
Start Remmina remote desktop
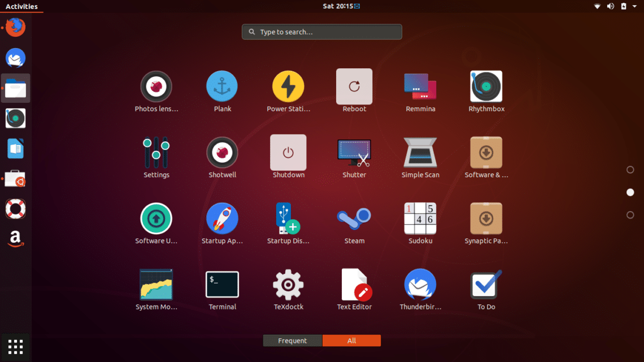(x=420, y=86)
